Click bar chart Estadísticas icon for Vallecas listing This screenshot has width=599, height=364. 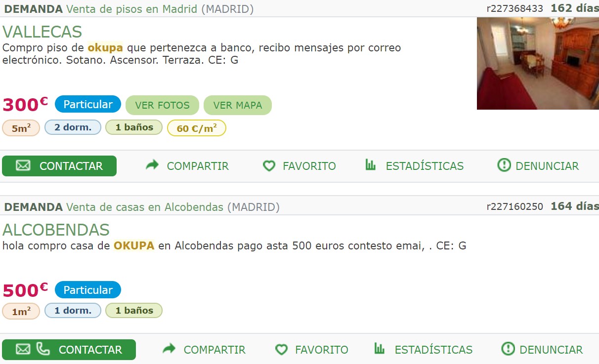click(x=371, y=165)
